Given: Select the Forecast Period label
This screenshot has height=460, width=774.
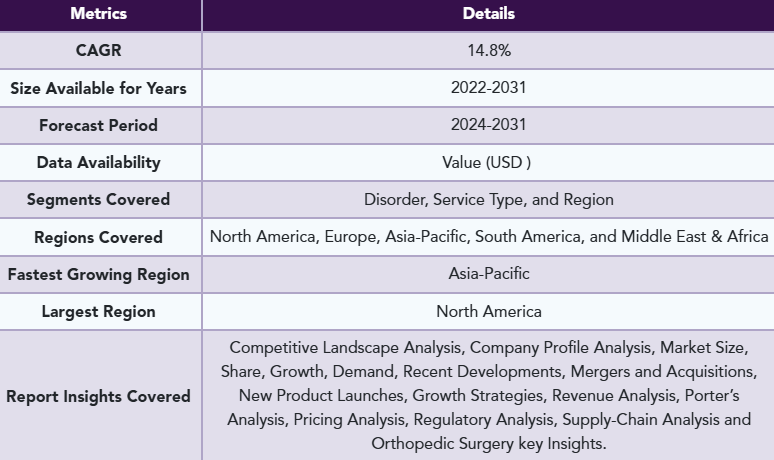Looking at the screenshot, I should coord(98,126).
